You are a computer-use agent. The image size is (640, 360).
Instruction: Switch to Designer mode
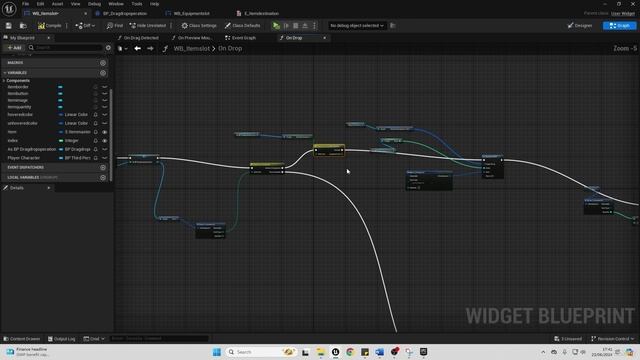pos(580,26)
